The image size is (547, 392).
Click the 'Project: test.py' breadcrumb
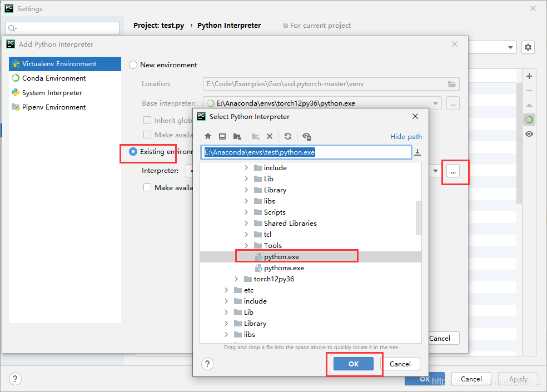159,26
